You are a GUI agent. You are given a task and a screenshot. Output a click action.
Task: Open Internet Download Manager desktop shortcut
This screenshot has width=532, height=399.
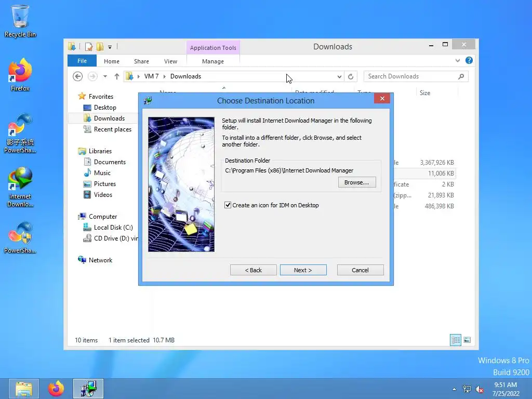(20, 187)
